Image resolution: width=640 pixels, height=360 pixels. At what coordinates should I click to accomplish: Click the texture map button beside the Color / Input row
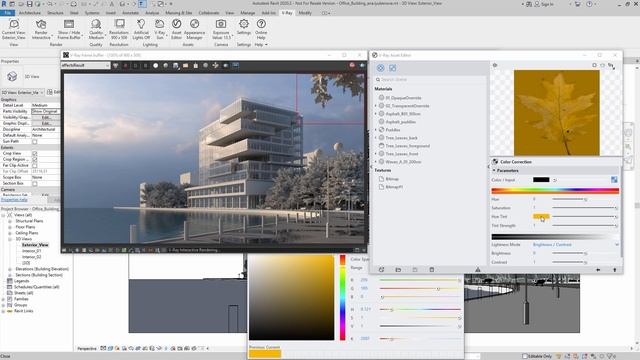click(x=614, y=180)
